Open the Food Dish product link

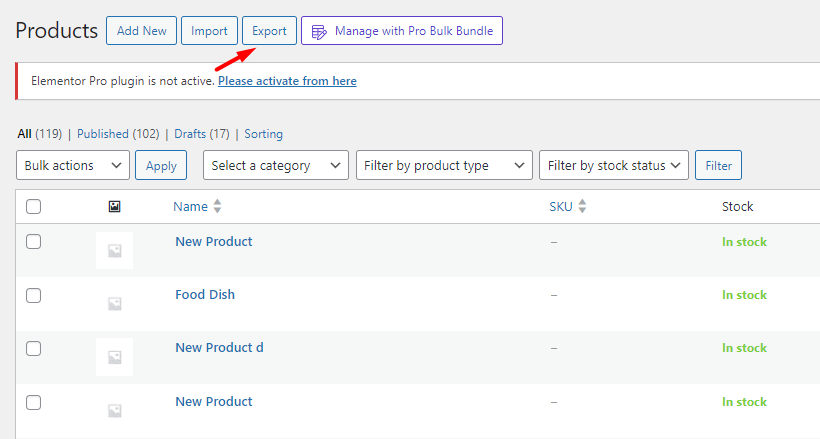205,295
